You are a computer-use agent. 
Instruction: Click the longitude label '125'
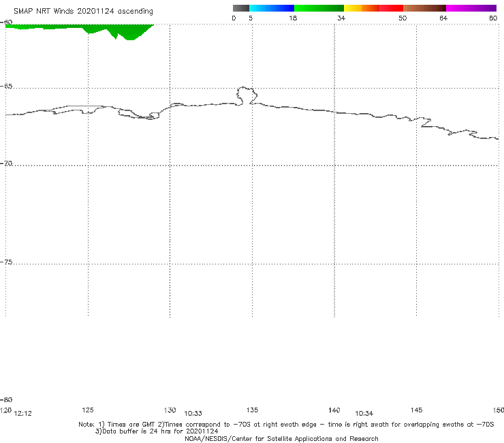tap(88, 410)
